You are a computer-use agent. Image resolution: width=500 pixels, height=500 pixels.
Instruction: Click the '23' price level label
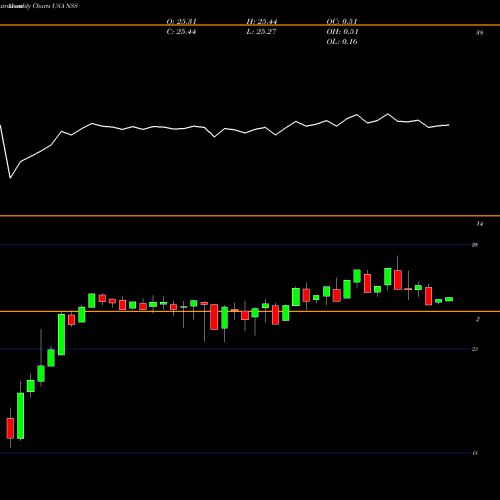(475, 349)
